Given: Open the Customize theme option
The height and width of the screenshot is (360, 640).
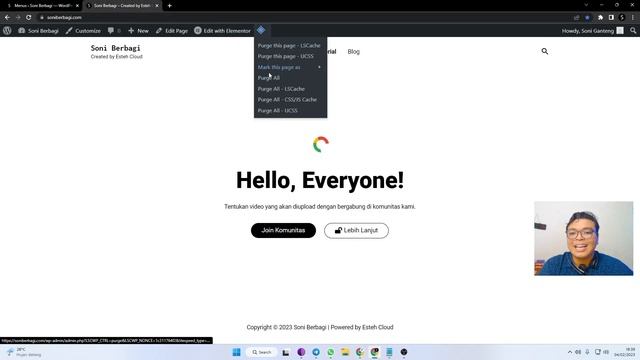Looking at the screenshot, I should point(83,31).
